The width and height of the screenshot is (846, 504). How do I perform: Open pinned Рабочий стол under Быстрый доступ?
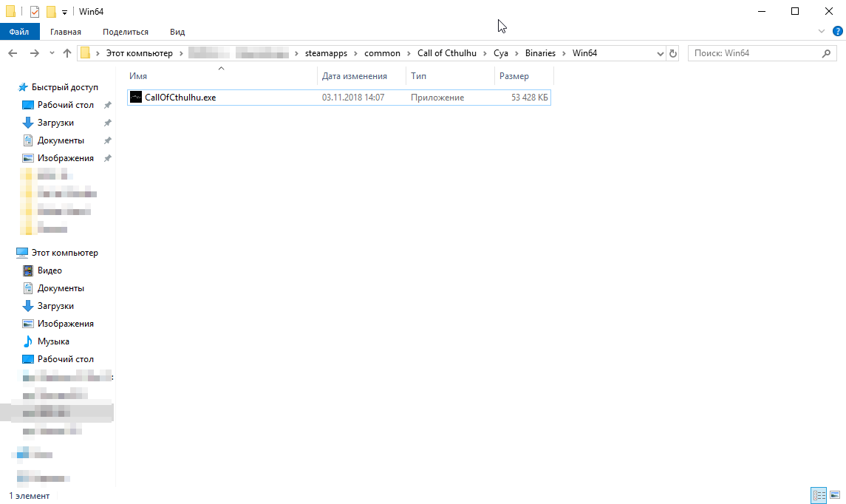(65, 105)
